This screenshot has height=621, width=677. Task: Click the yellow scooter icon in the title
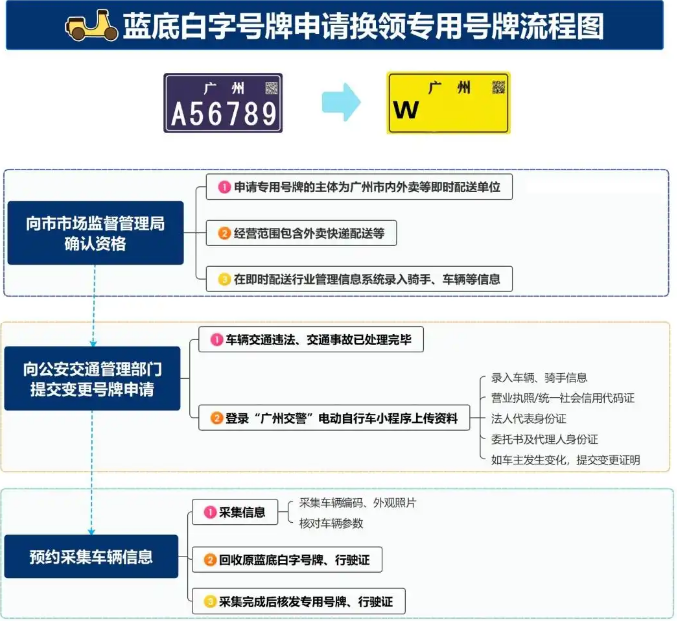coord(92,26)
